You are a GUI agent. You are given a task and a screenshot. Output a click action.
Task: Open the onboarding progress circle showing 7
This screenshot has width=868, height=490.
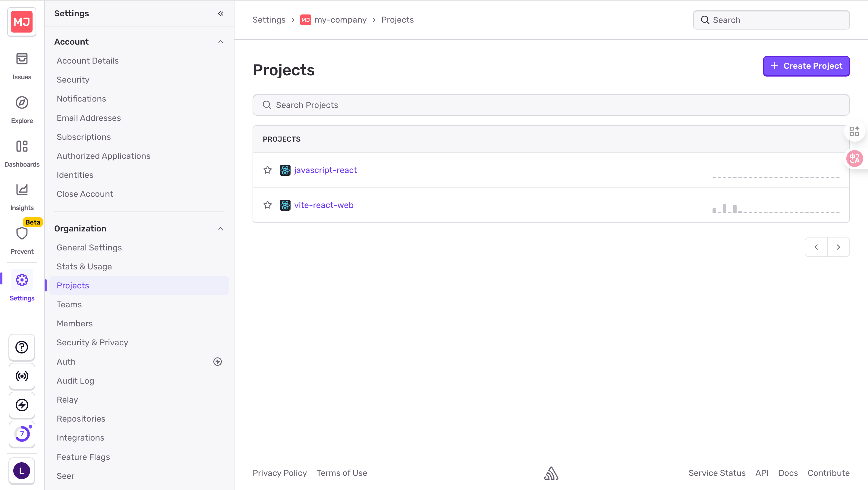(x=22, y=434)
